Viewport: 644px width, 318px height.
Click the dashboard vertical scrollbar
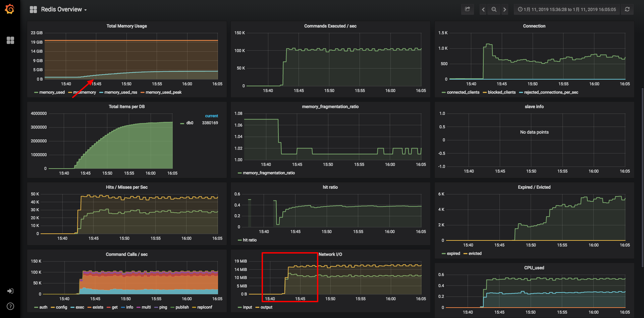[x=642, y=178]
